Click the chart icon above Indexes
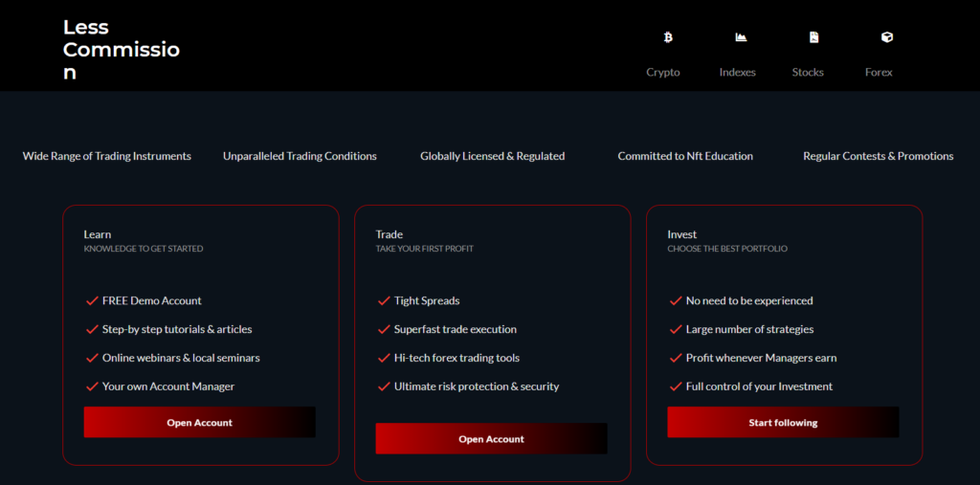Viewport: 980px width, 485px height. pos(741,37)
